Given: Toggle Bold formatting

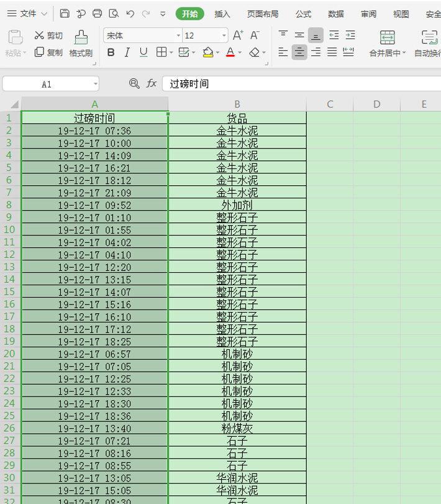Looking at the screenshot, I should click(x=111, y=52).
